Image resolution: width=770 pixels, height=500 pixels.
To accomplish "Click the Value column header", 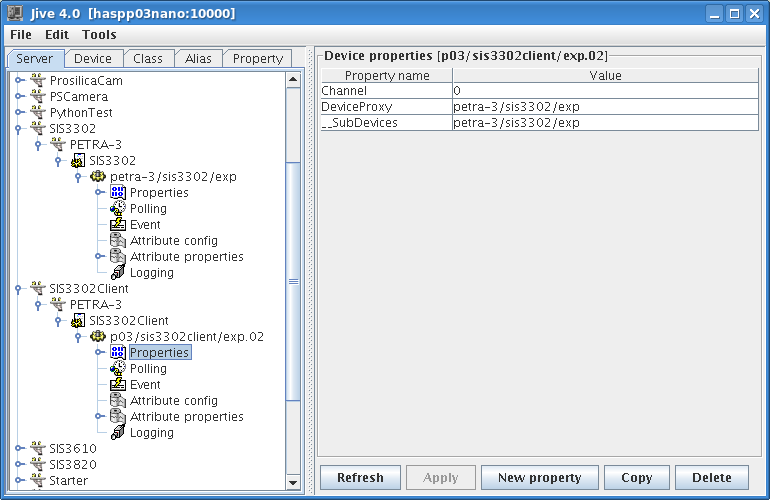I will [605, 76].
